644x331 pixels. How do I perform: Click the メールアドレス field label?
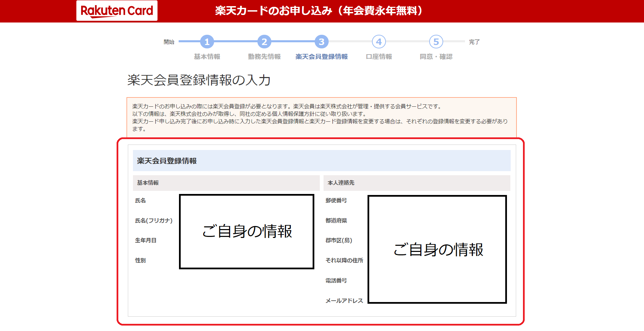click(x=344, y=301)
